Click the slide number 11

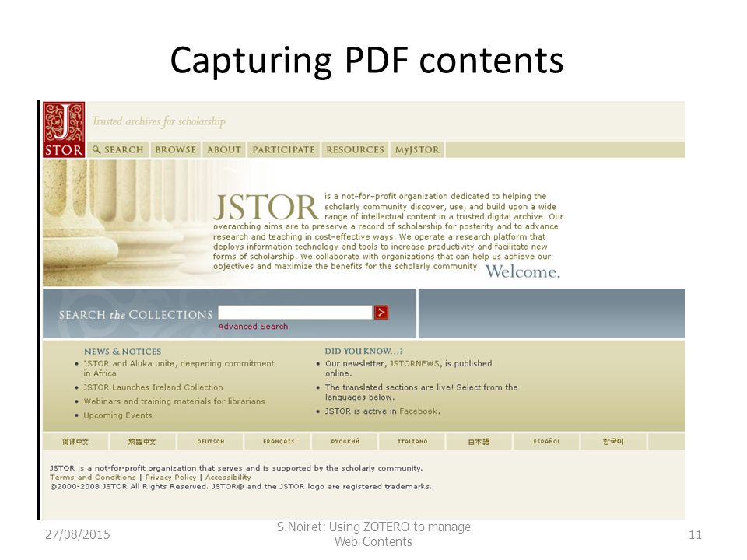[x=695, y=535]
